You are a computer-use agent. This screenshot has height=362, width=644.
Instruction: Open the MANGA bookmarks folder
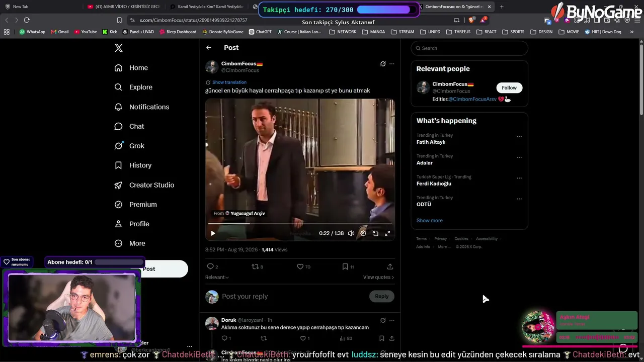coord(373,32)
